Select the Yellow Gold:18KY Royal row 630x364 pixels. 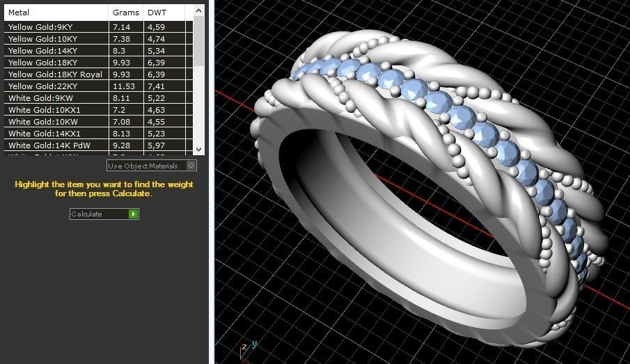tap(98, 74)
